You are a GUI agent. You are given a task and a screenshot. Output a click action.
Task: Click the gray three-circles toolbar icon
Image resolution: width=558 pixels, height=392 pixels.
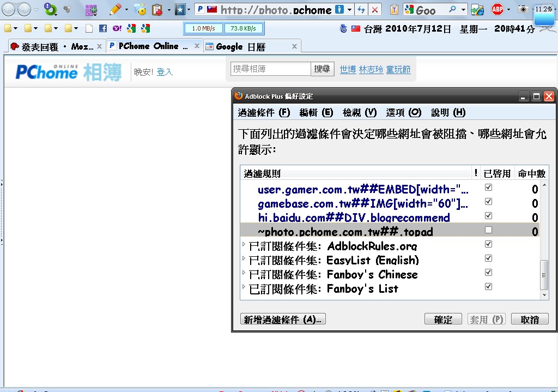[67, 9]
